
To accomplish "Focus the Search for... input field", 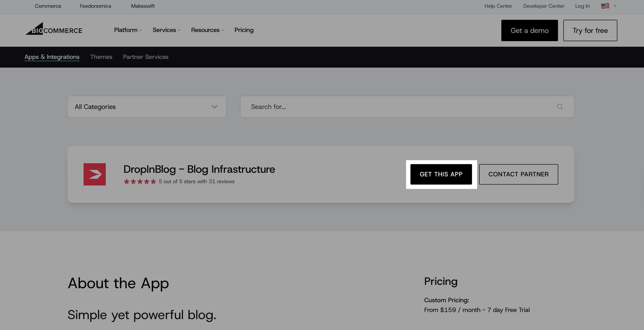I will pos(407,107).
